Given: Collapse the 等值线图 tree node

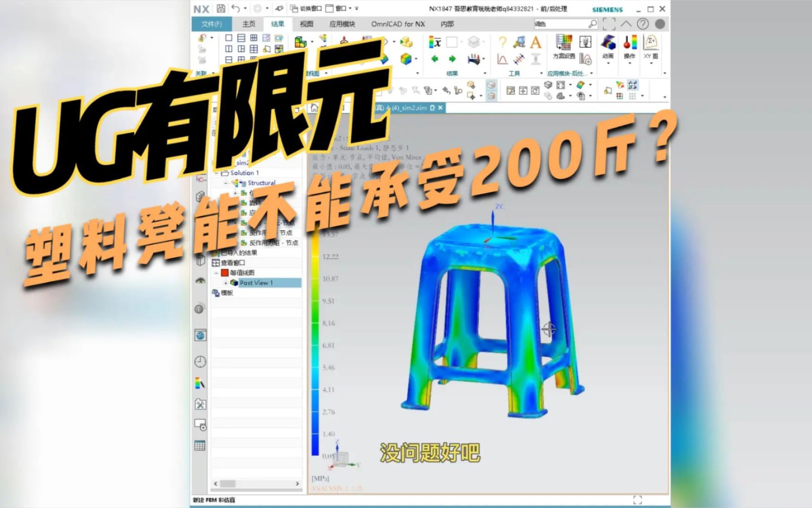Looking at the screenshot, I should pos(217,273).
